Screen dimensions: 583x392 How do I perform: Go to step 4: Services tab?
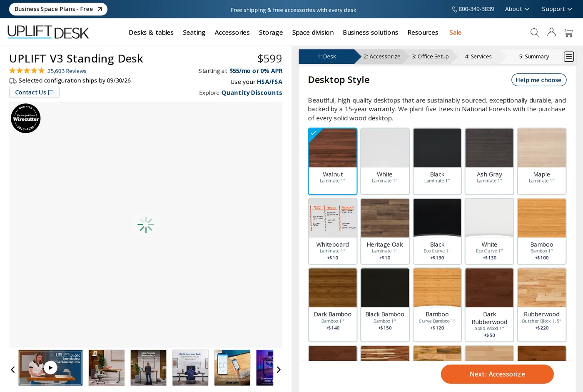478,57
